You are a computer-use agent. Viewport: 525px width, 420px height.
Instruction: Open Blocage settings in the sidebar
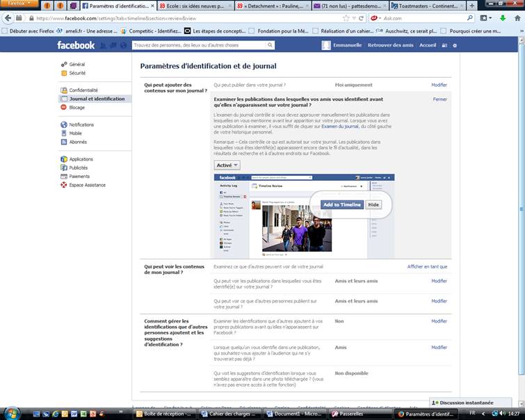(x=76, y=108)
